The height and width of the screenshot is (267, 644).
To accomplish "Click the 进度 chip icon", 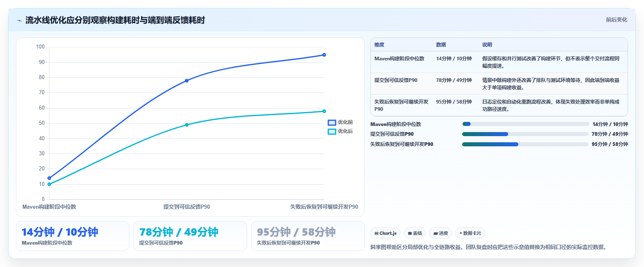I will [x=436, y=234].
